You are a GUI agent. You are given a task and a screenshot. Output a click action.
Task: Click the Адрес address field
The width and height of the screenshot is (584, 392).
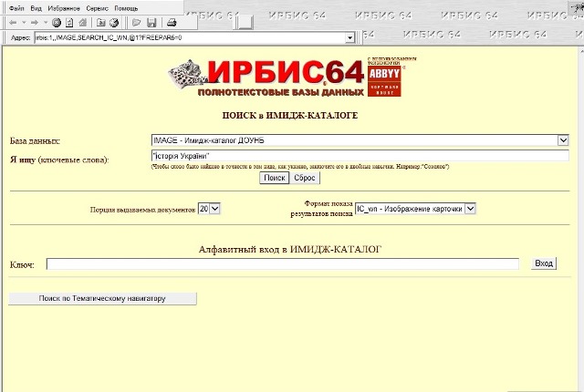pyautogui.click(x=190, y=37)
